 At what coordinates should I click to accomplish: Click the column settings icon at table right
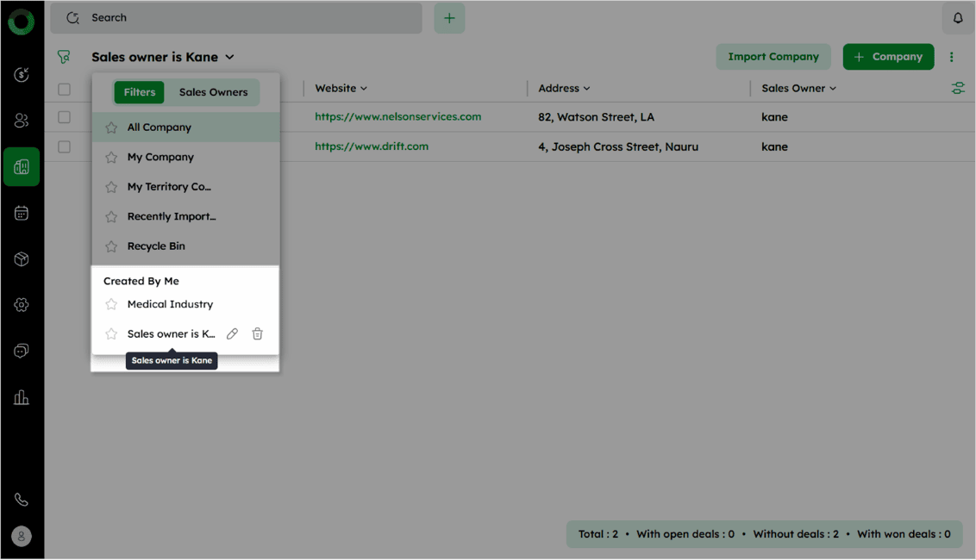click(957, 89)
